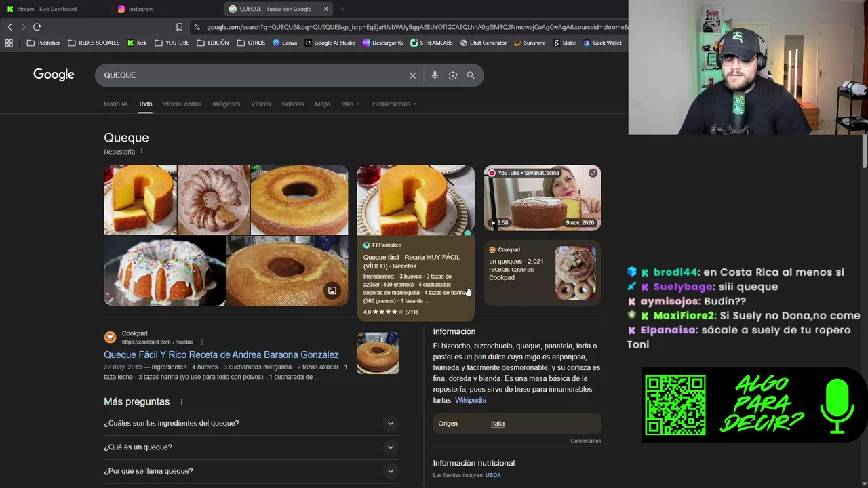
Task: Open a new browser tab with plus
Action: click(x=342, y=9)
